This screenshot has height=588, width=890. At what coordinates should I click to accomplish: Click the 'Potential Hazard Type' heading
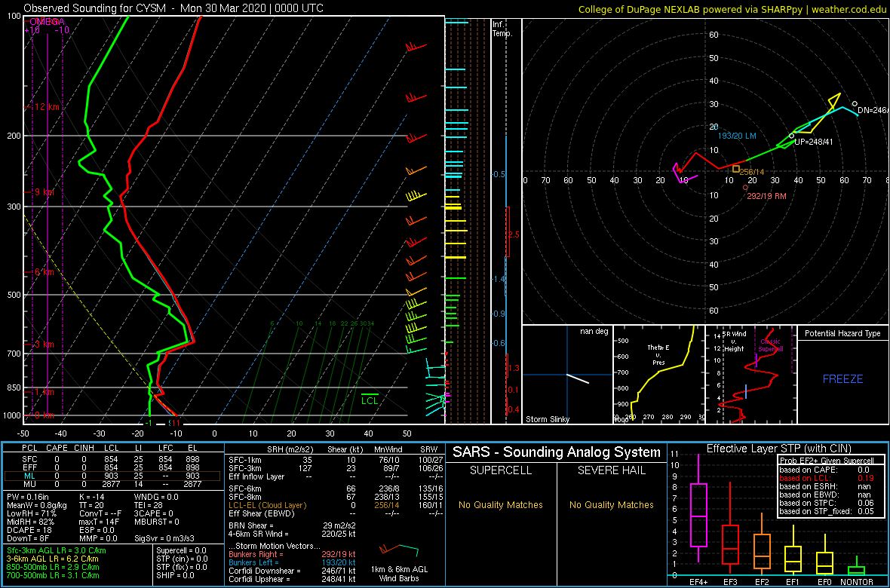[x=842, y=334]
